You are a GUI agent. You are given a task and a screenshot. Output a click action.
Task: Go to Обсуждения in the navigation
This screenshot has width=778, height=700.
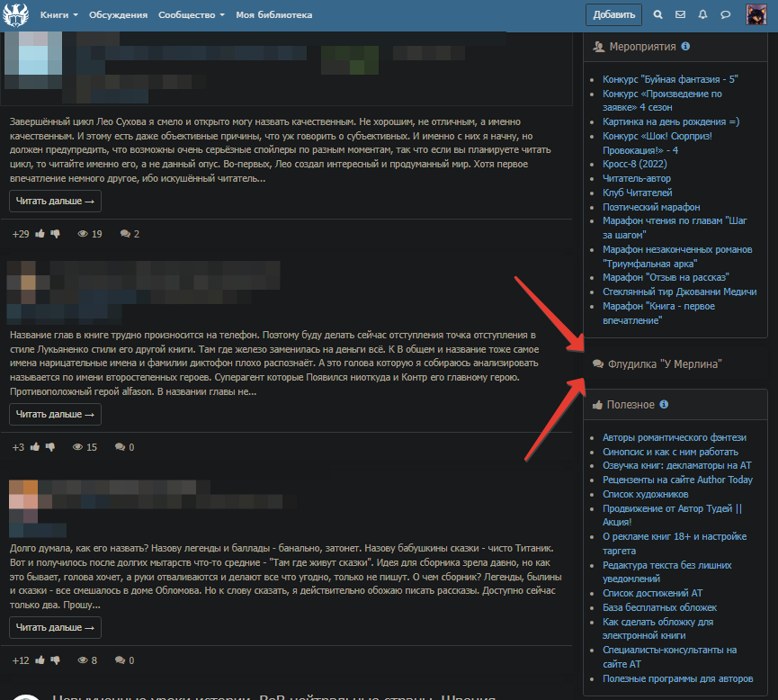click(118, 15)
